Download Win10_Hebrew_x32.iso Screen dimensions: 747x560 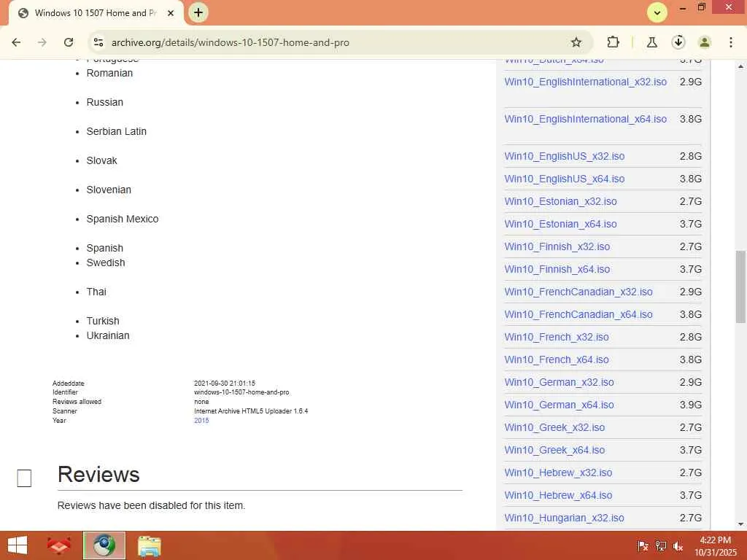(558, 472)
